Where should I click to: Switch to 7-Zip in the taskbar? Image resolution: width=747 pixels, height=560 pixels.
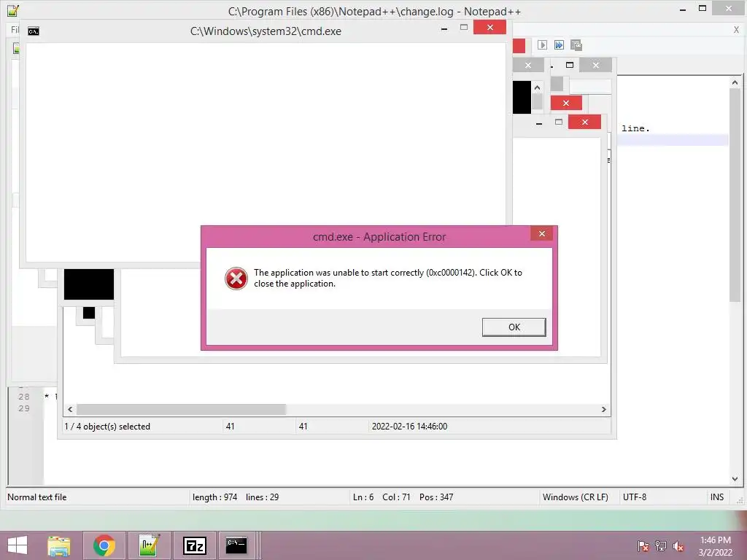click(x=194, y=545)
